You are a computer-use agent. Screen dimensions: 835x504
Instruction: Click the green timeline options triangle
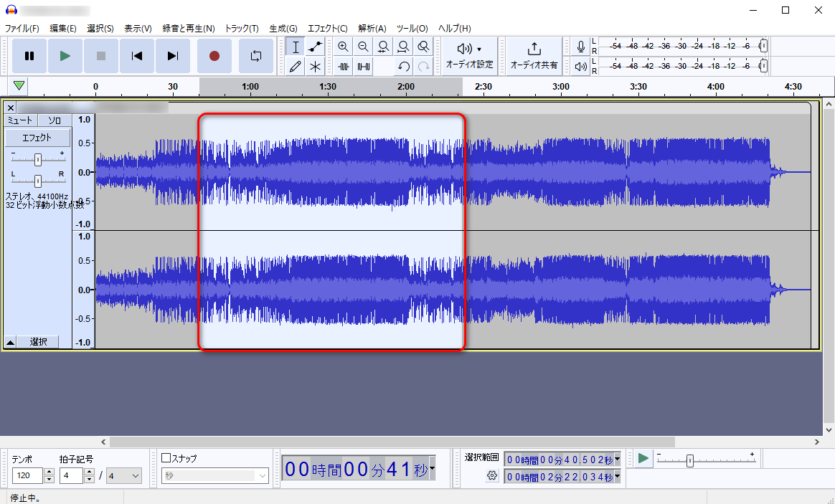pyautogui.click(x=19, y=86)
